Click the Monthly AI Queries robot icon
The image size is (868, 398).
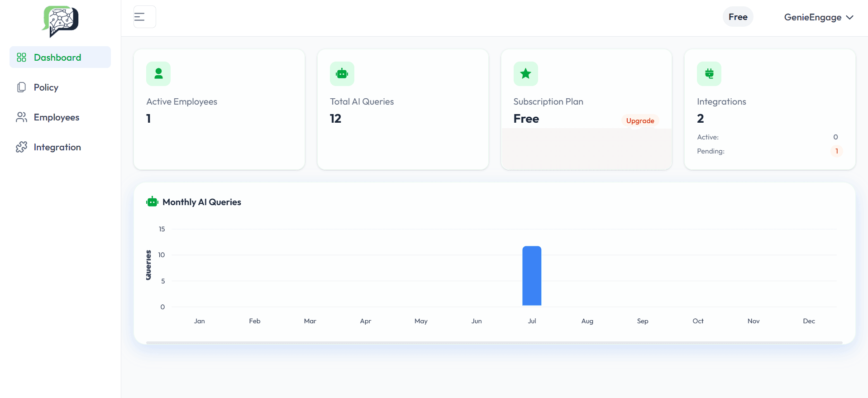pyautogui.click(x=152, y=202)
